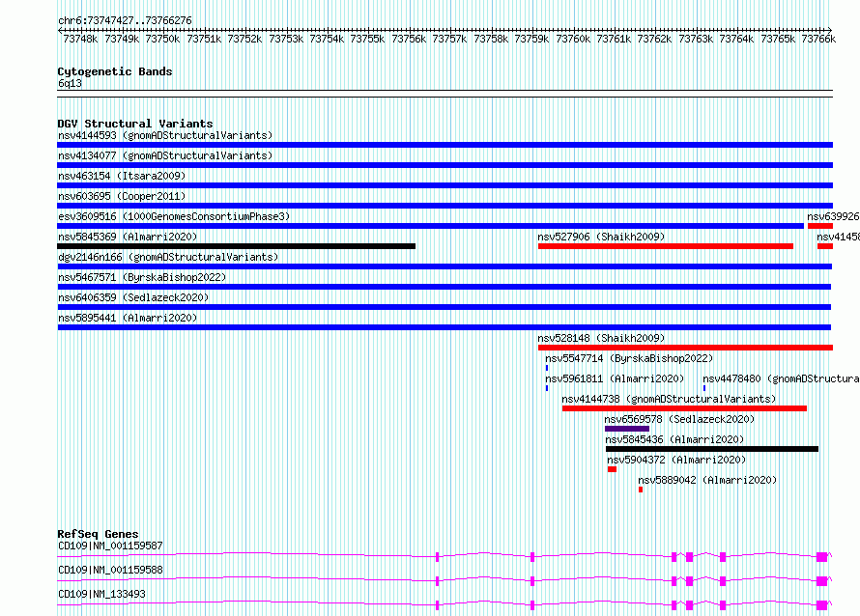860x616 pixels.
Task: Click the 73748k ruler position
Action: (x=80, y=39)
